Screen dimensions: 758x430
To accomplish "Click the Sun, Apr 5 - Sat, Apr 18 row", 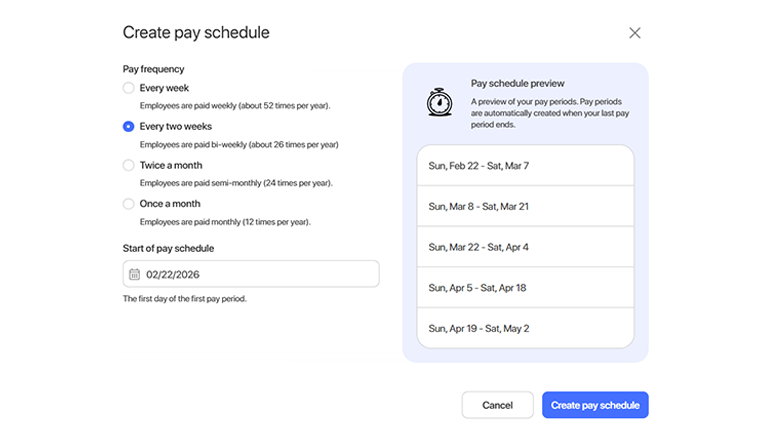I will [525, 288].
